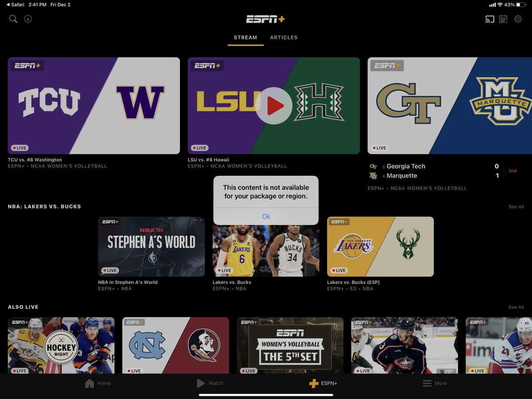Open NBA in Stephen A's World card
Image resolution: width=532 pixels, height=399 pixels.
click(x=152, y=247)
